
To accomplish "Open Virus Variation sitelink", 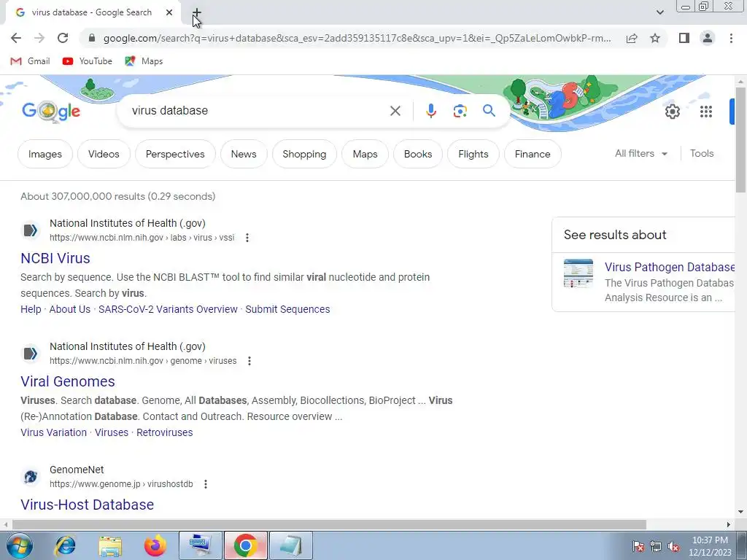I will (53, 432).
